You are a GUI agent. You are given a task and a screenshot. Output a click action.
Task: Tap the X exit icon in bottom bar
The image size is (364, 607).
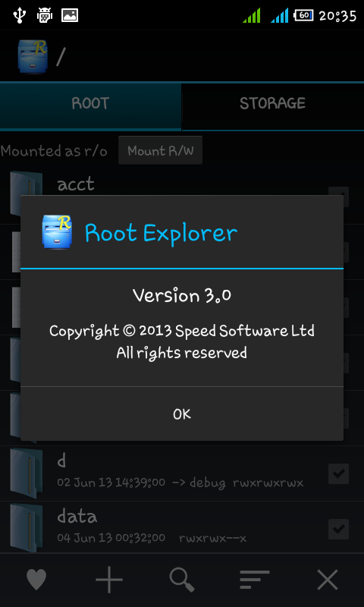[x=328, y=580]
